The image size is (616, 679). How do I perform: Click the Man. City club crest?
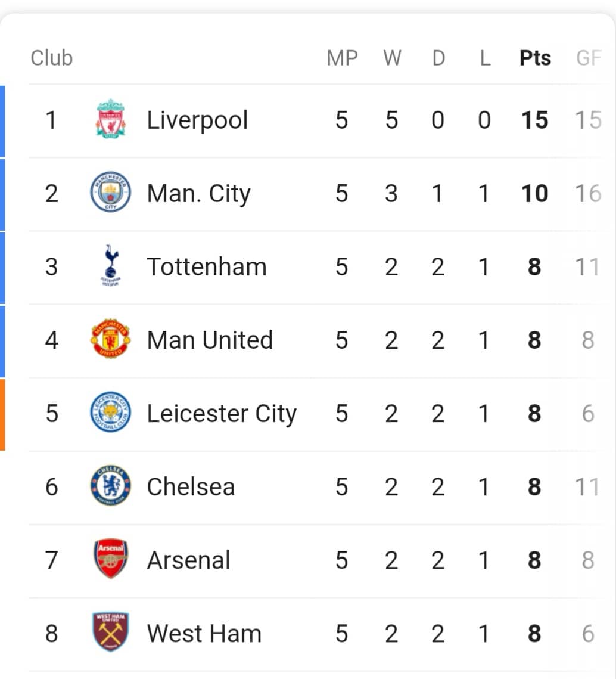pos(110,192)
